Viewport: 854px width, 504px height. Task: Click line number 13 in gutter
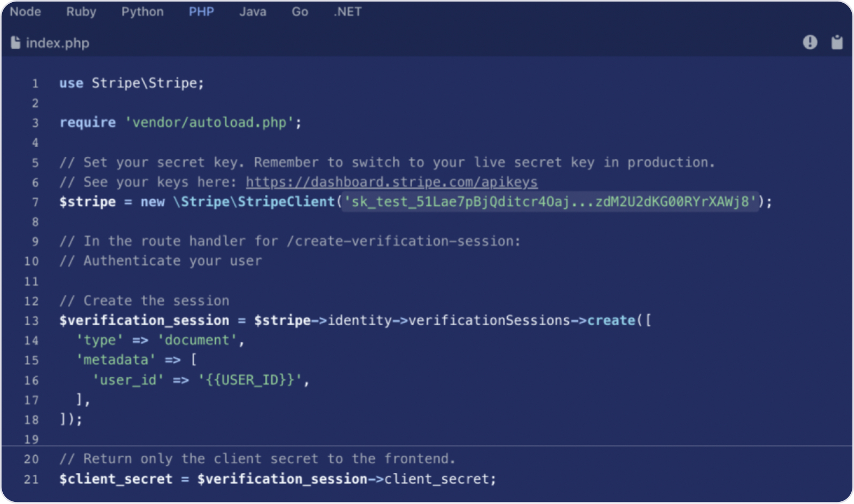click(31, 320)
